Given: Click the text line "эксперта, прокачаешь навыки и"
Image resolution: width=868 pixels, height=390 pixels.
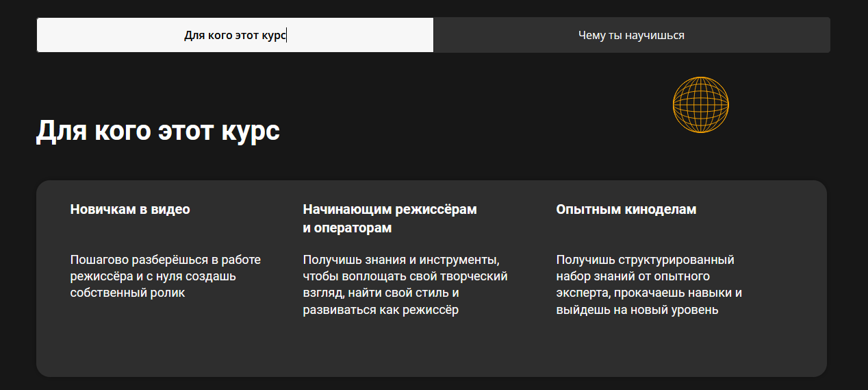Looking at the screenshot, I should pyautogui.click(x=649, y=293).
